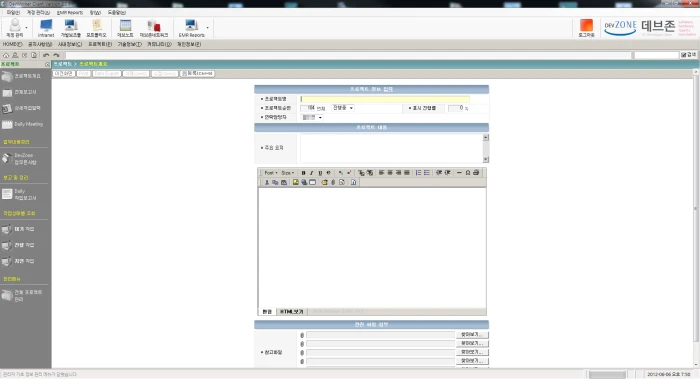
Task: Open Daily Meeting in sidebar
Action: (x=23, y=124)
